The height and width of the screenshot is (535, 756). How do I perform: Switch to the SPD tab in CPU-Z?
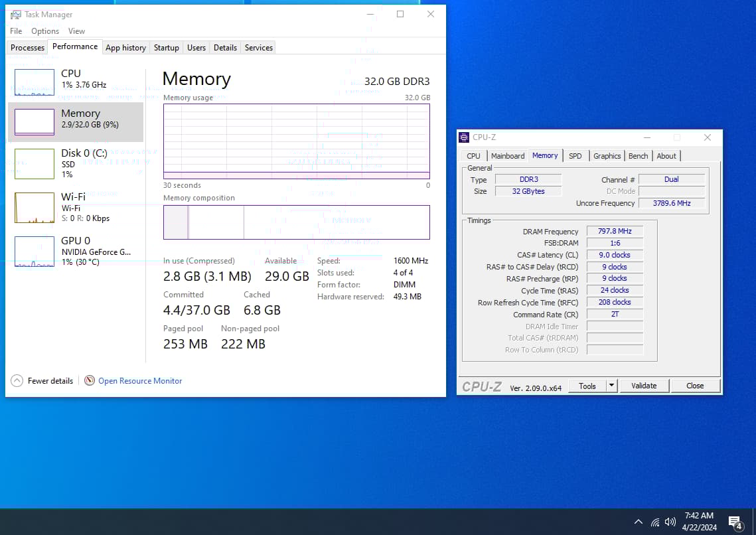[x=575, y=155]
